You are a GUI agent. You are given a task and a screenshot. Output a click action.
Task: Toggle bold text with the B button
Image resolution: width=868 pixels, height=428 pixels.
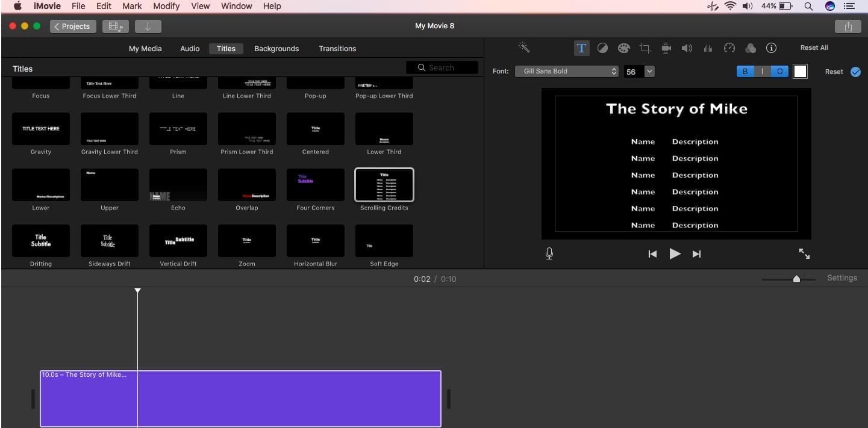point(745,71)
